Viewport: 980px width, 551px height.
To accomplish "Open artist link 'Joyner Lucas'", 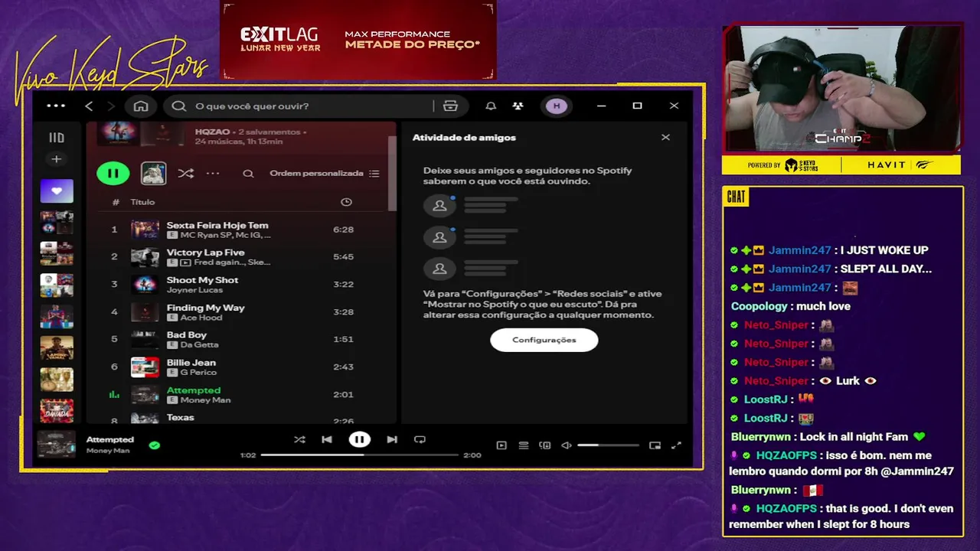I will click(x=194, y=290).
